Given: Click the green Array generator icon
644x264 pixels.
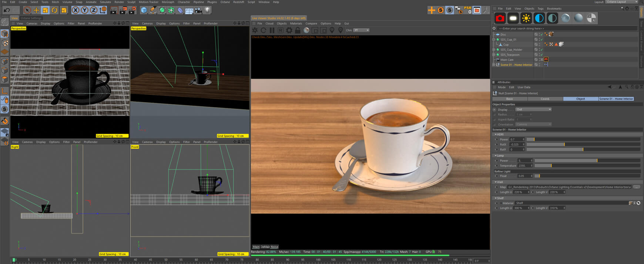Looking at the screenshot, I should (171, 10).
